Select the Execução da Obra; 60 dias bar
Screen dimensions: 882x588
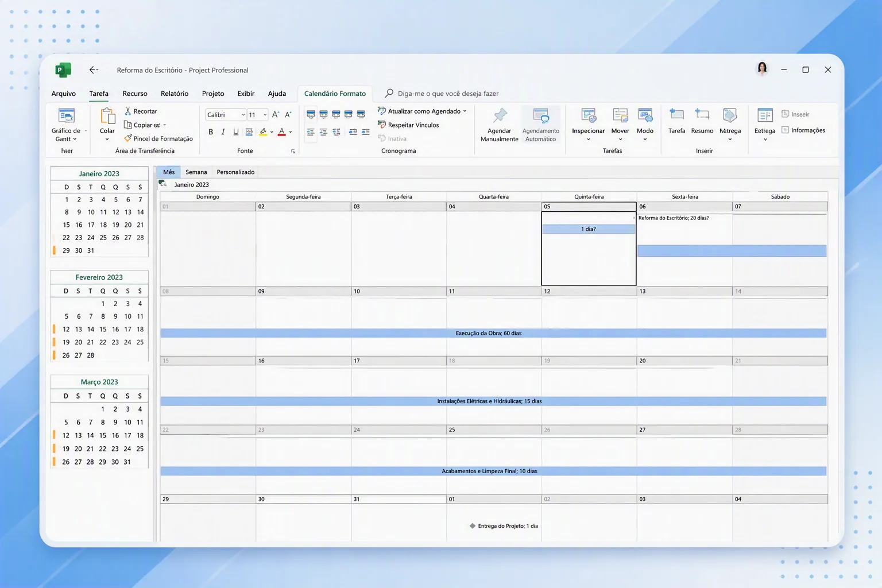pos(493,333)
